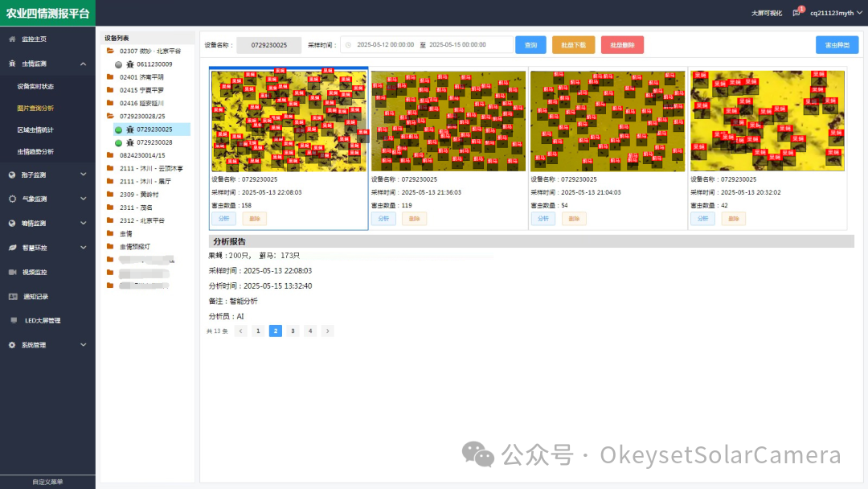Select device 0729230025 in the tree

pos(152,129)
